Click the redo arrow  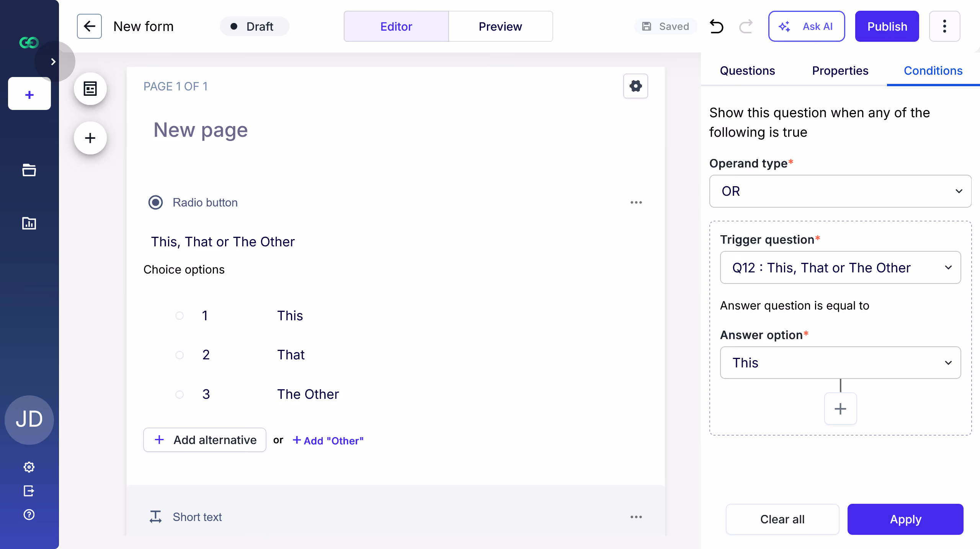746,26
